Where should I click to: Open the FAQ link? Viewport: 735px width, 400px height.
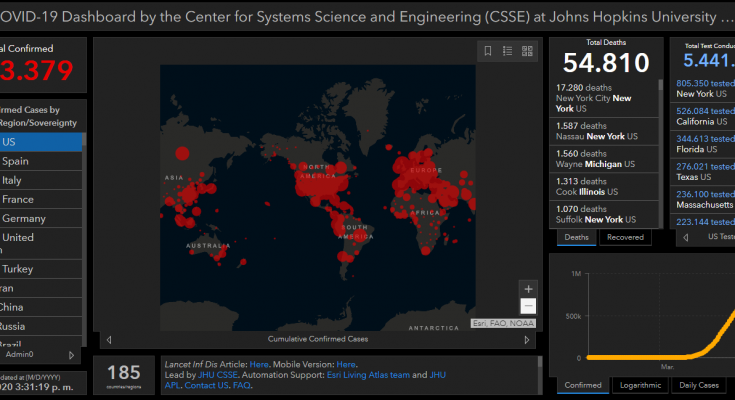(x=241, y=385)
